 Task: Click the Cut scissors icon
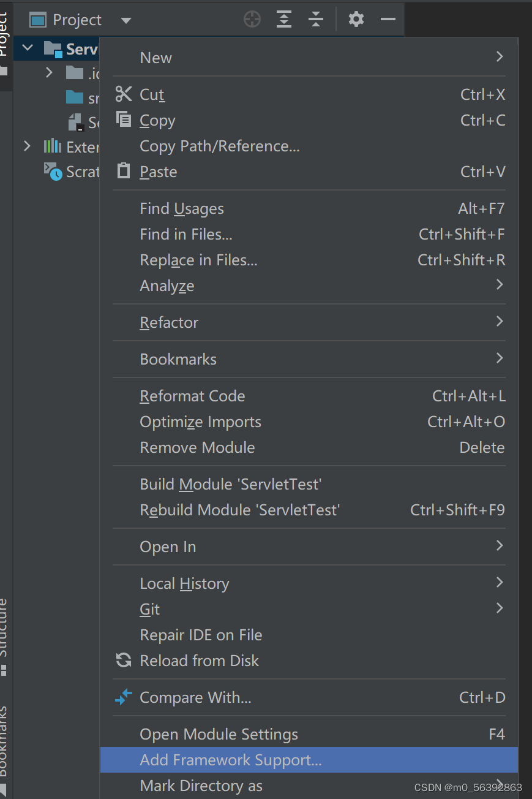(x=124, y=94)
